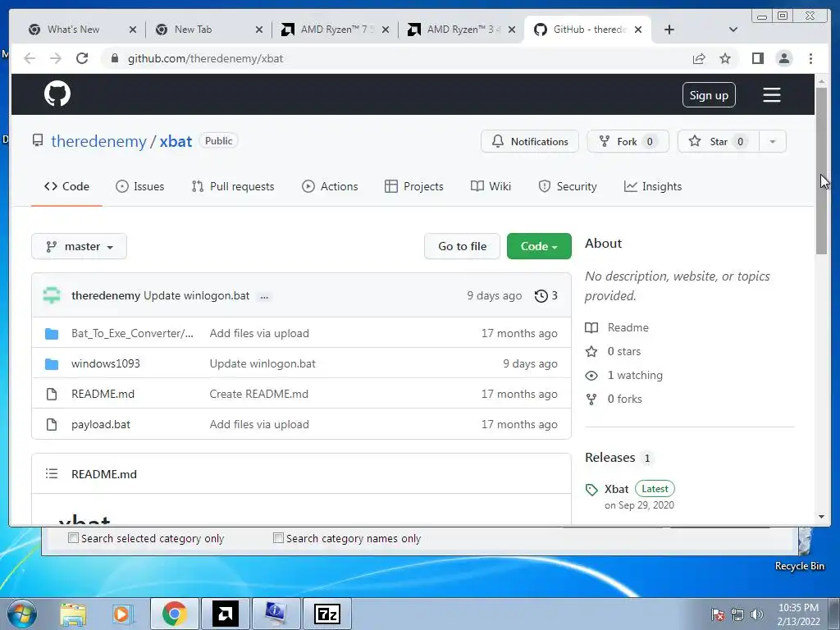Open the Wiki tab

[491, 186]
